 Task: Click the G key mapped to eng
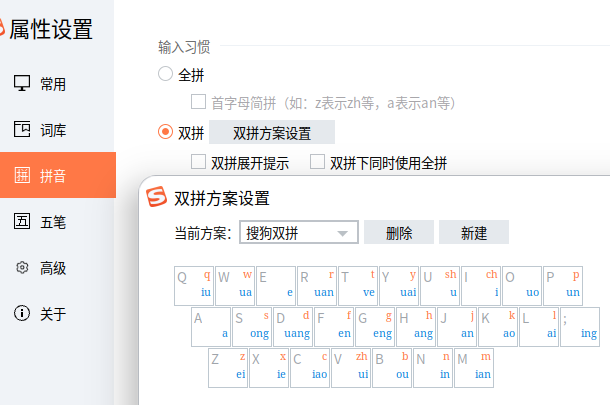pos(375,327)
